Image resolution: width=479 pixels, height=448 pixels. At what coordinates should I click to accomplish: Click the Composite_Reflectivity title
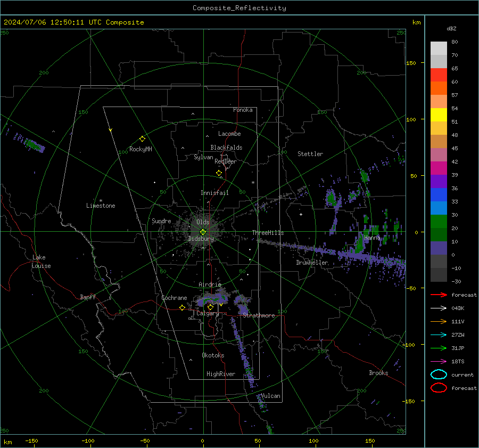pos(240,8)
